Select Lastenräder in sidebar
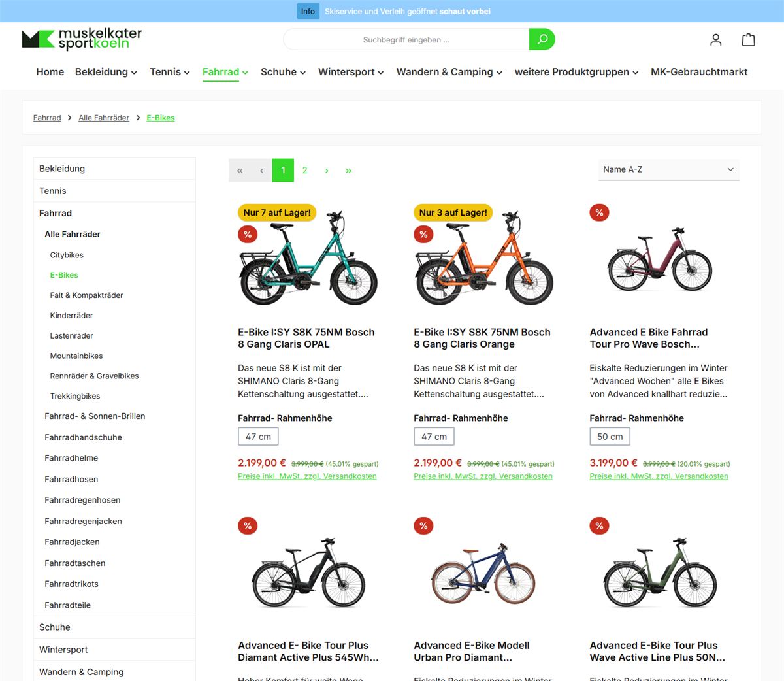Image resolution: width=784 pixels, height=681 pixels. 71,336
